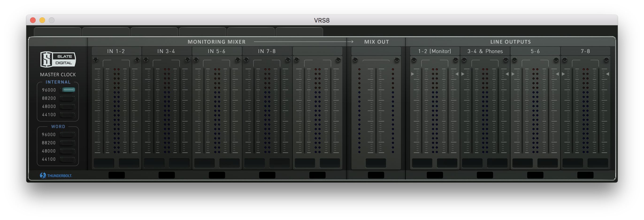Click the left triangle marker on line output 7-8
Image resolution: width=644 pixels, height=220 pixels.
(x=563, y=74)
